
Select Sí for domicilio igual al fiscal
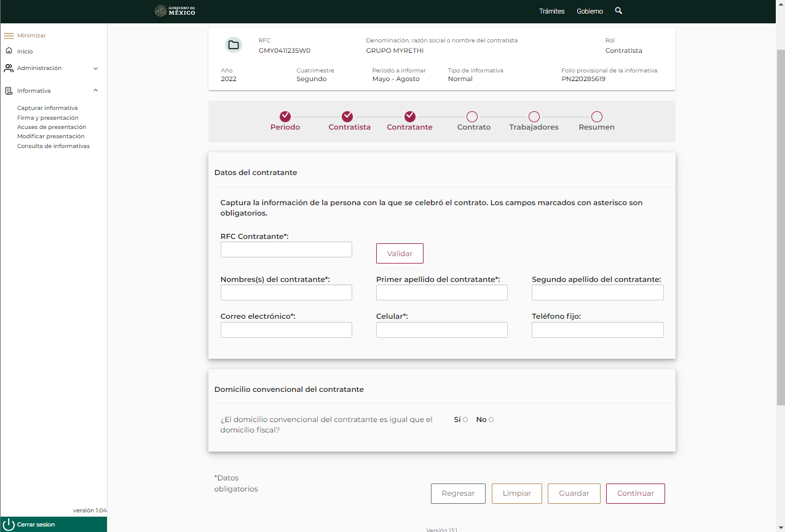465,420
